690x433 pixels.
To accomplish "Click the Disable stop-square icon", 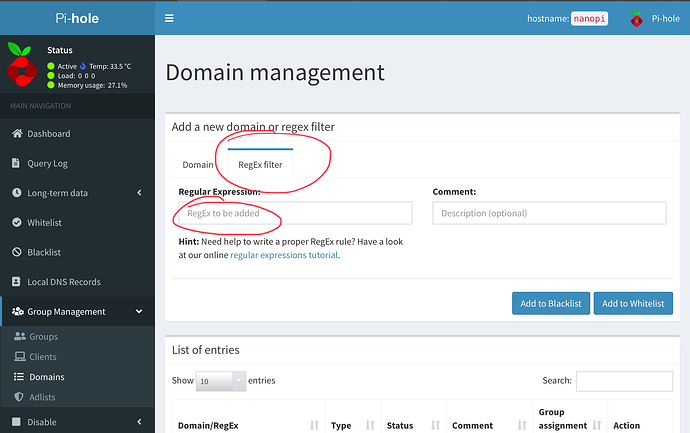I will pos(16,422).
